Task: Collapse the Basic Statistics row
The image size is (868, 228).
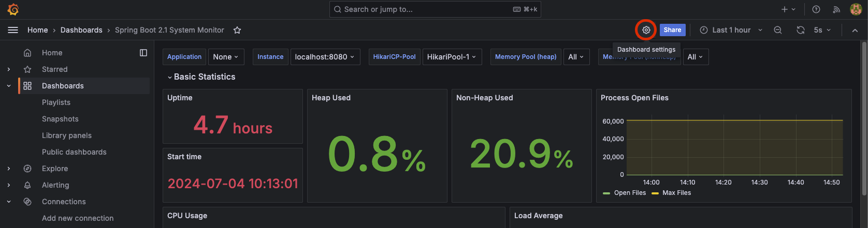Action: [x=201, y=77]
